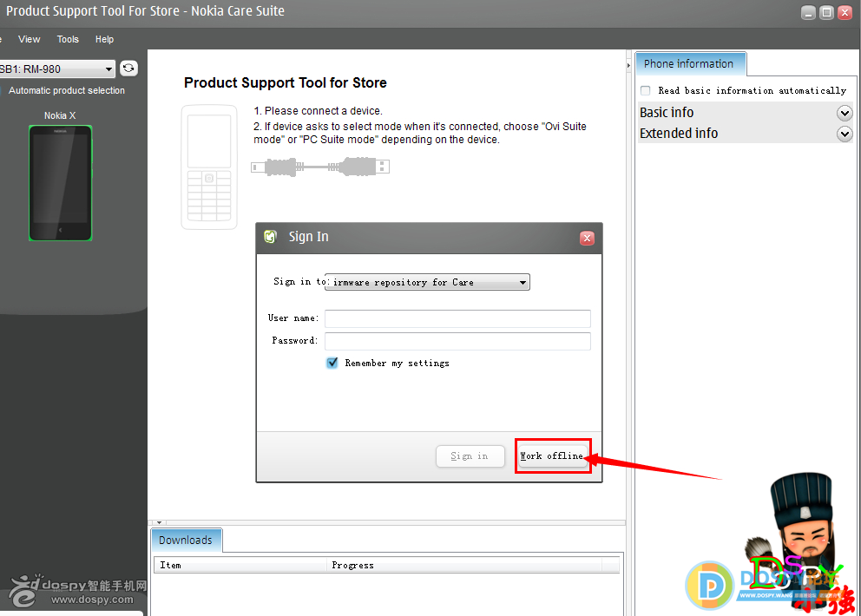The image size is (861, 616).
Task: Uncheck Remember my settings
Action: tap(332, 363)
